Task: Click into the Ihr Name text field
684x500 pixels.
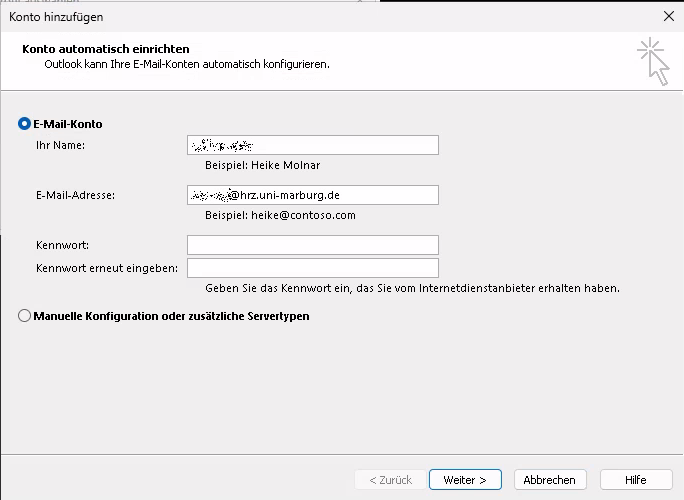Action: 312,146
